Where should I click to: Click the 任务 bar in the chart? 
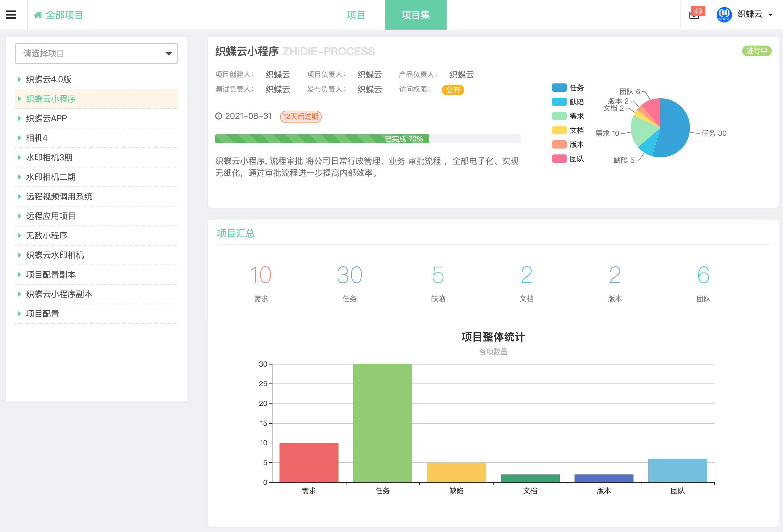pyautogui.click(x=382, y=423)
